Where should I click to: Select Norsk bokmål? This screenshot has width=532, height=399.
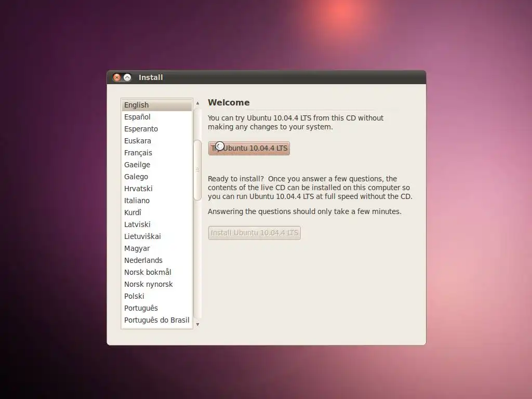click(157, 272)
